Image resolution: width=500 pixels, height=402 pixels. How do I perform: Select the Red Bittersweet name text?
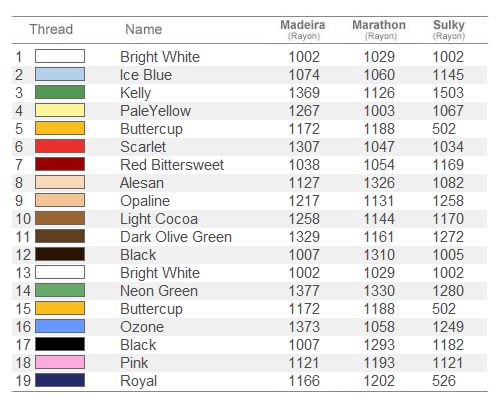click(x=172, y=165)
